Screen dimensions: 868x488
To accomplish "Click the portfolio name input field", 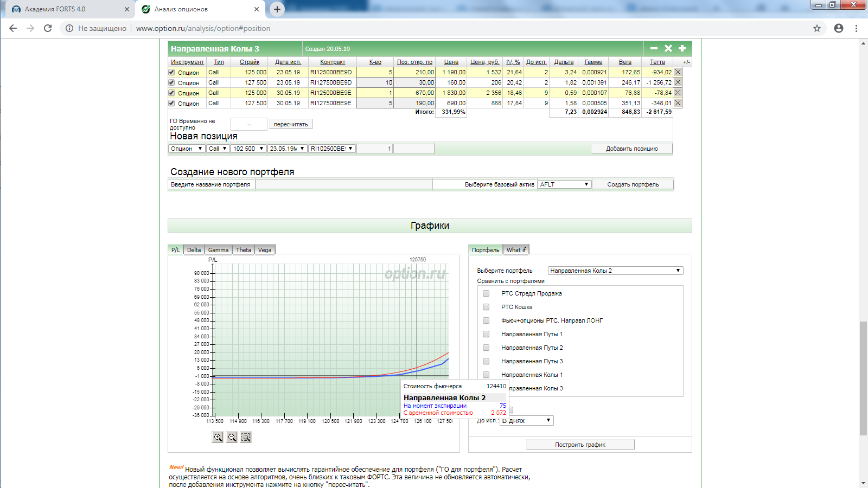I will click(x=343, y=184).
